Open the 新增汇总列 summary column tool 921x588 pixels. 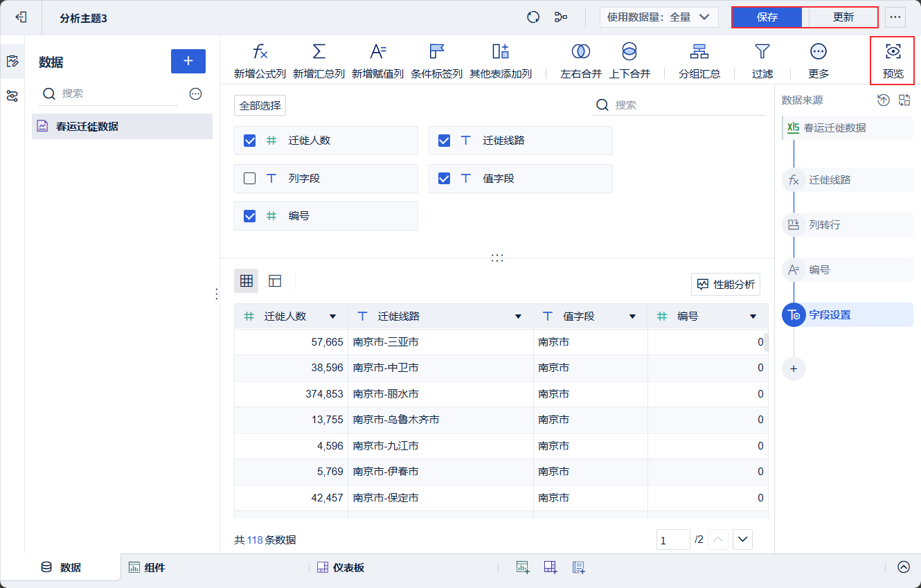point(319,52)
